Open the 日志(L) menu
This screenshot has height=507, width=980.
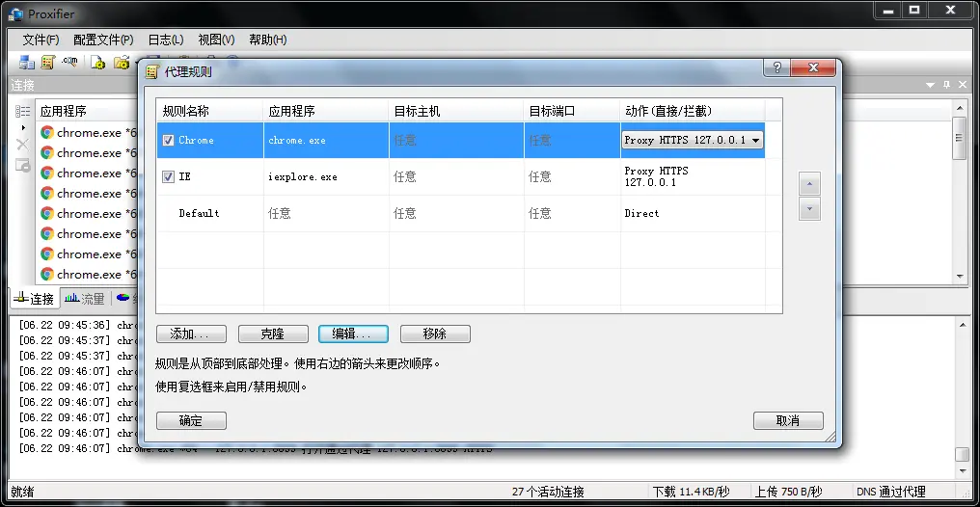pos(166,40)
